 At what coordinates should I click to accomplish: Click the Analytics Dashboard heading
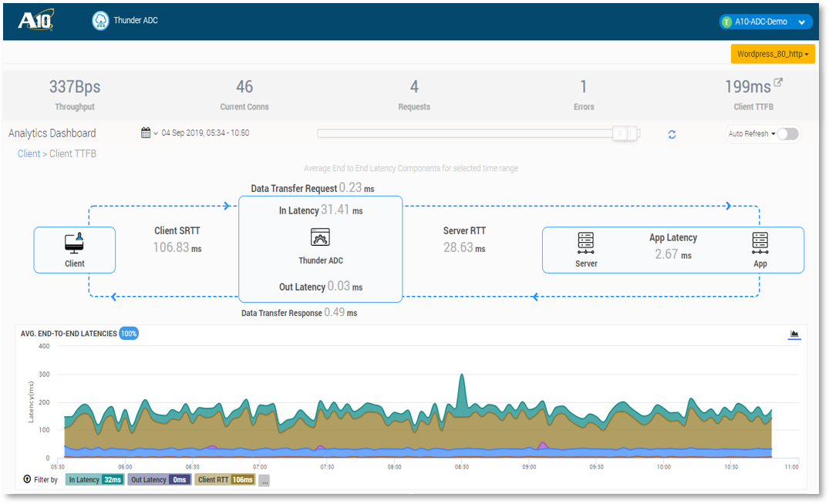click(52, 133)
